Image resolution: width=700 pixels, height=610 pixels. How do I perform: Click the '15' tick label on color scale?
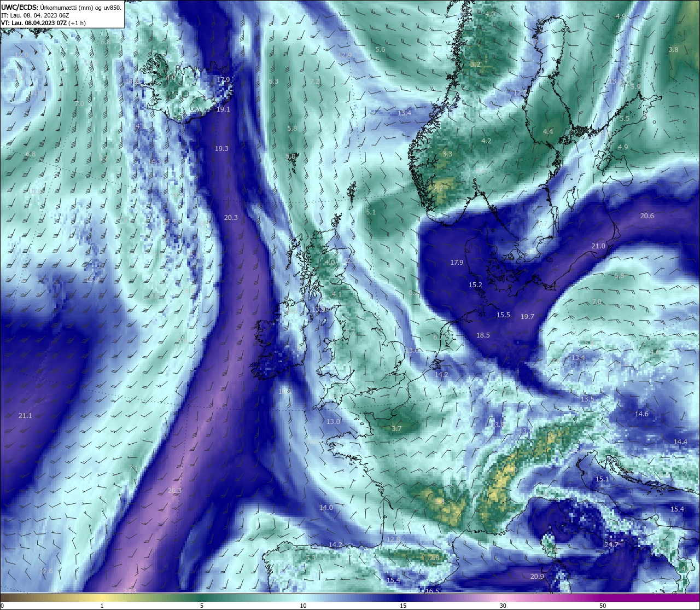click(x=403, y=606)
